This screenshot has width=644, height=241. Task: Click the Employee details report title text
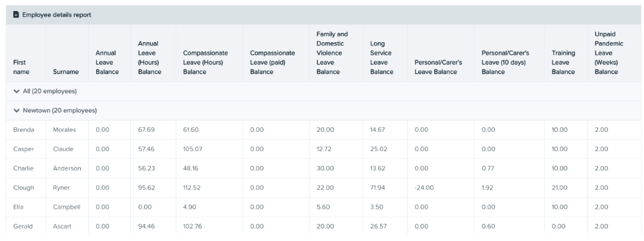coord(57,15)
